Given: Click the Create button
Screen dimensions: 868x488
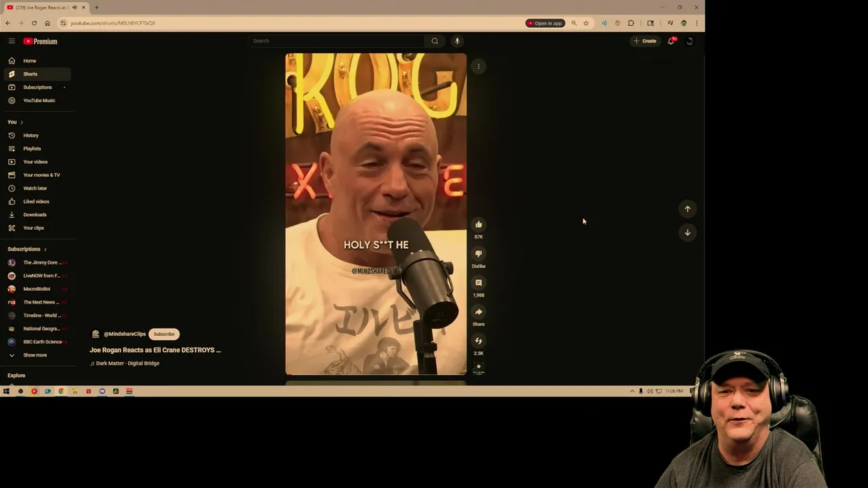Looking at the screenshot, I should click(x=645, y=41).
